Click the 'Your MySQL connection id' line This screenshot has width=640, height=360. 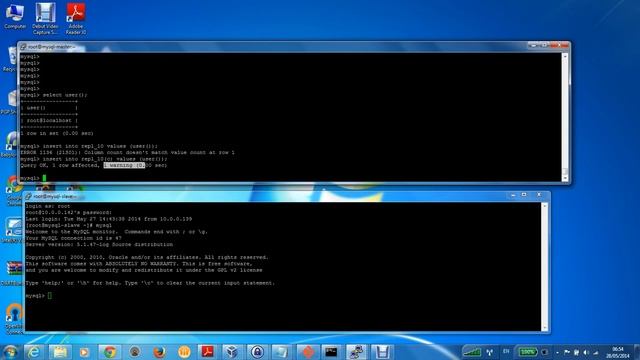(73, 238)
